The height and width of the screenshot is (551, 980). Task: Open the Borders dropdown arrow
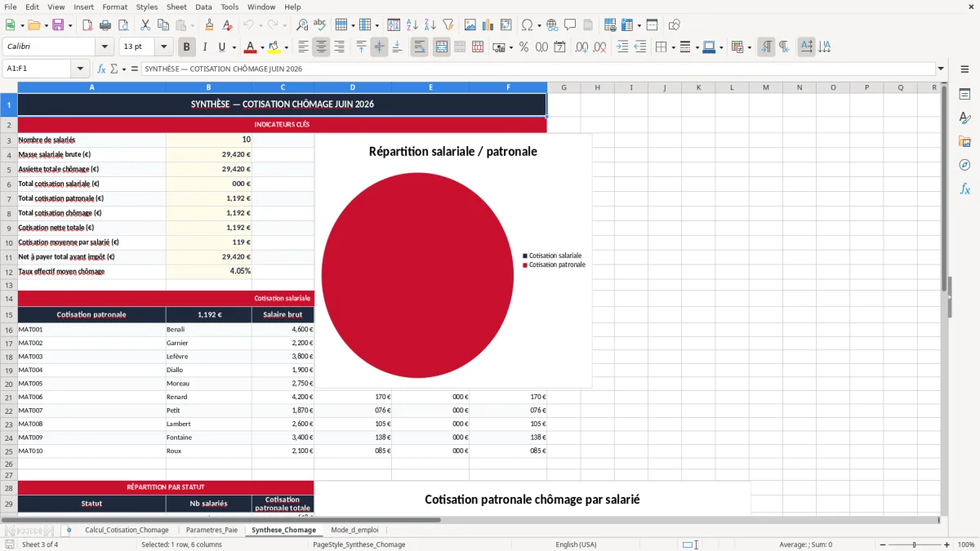tap(672, 47)
